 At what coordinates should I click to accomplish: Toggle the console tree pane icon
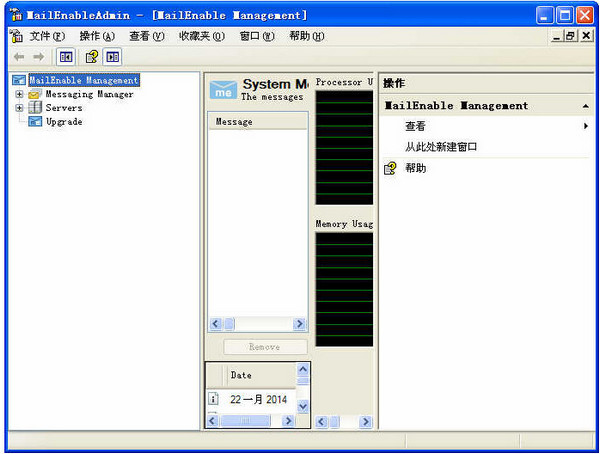65,57
